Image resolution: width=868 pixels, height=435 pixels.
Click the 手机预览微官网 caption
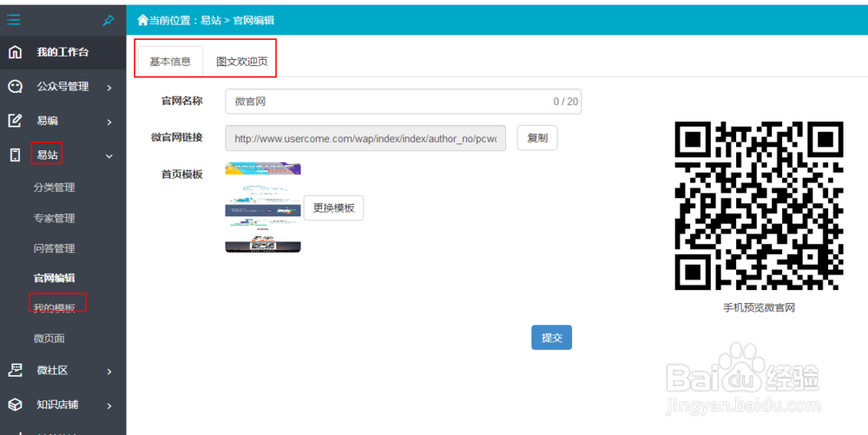point(759,307)
